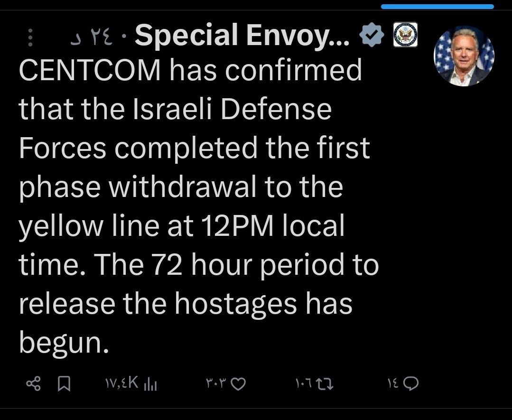Image resolution: width=512 pixels, height=420 pixels.
Task: Bookmark this tweet
Action: [x=65, y=383]
